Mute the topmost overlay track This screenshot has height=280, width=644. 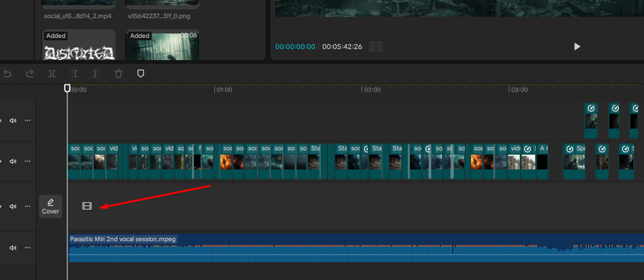(13, 120)
